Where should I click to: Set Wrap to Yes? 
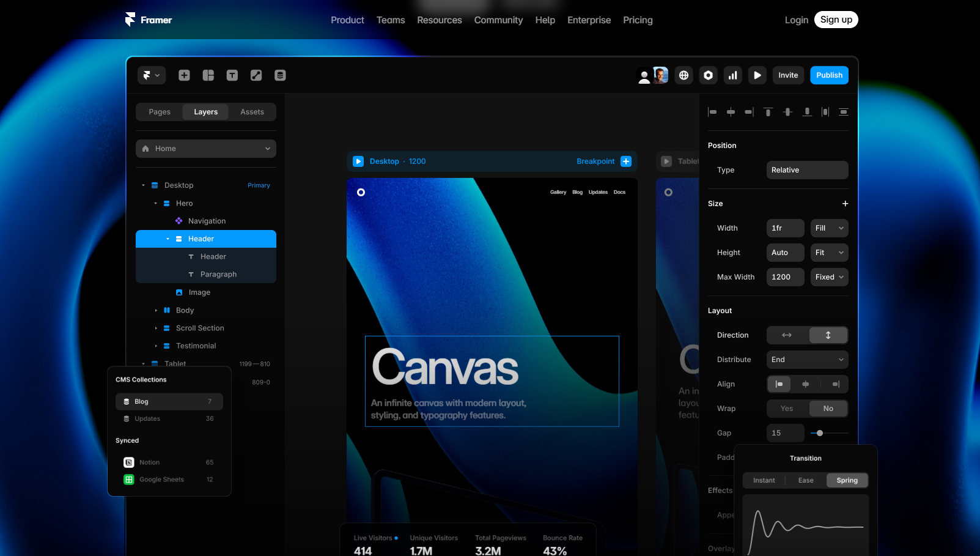[x=787, y=409]
